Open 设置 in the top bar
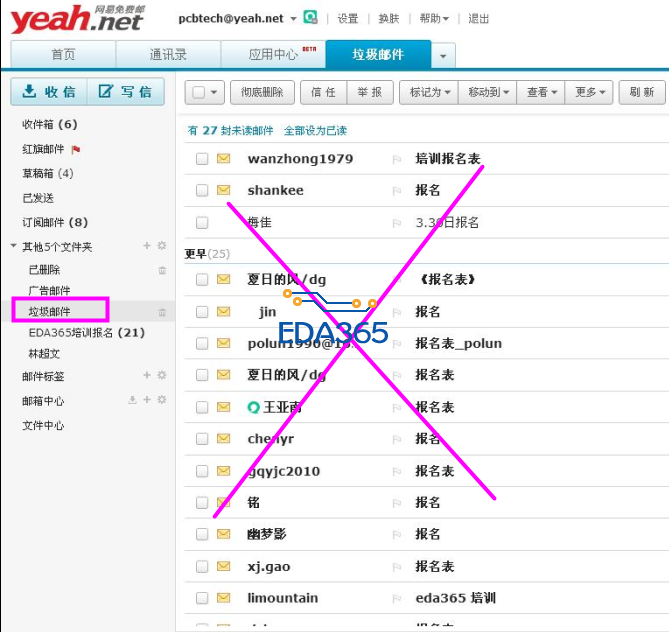669x632 pixels. pos(348,19)
